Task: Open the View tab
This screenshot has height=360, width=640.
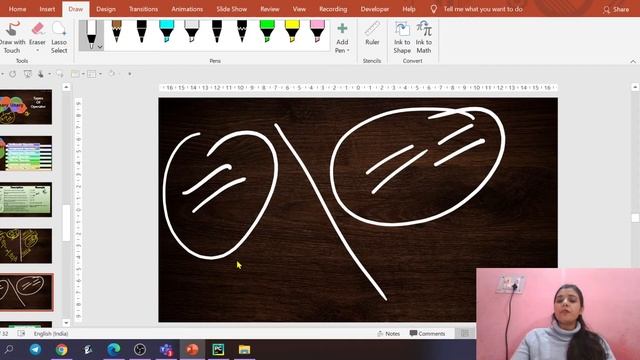Action: [x=299, y=9]
